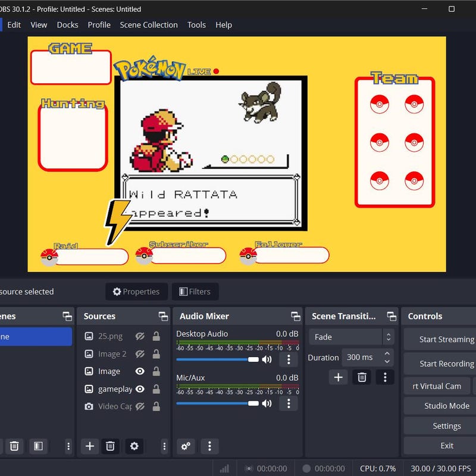Open the Tools menu
This screenshot has height=476, width=476.
click(196, 25)
